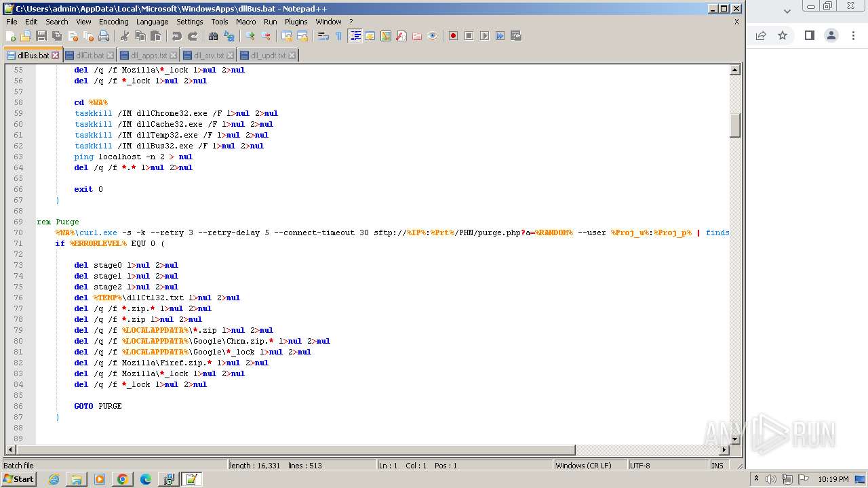This screenshot has width=868, height=488.
Task: Open the Macro menu
Action: coord(246,22)
